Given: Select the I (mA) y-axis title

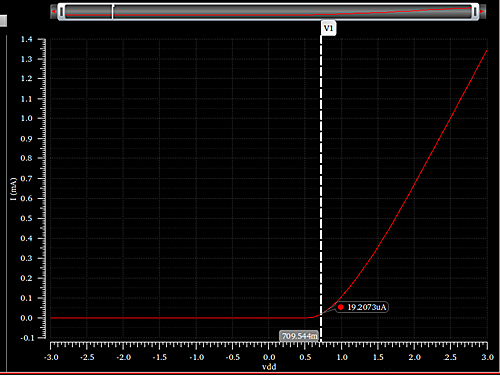Looking at the screenshot, I should coord(13,189).
